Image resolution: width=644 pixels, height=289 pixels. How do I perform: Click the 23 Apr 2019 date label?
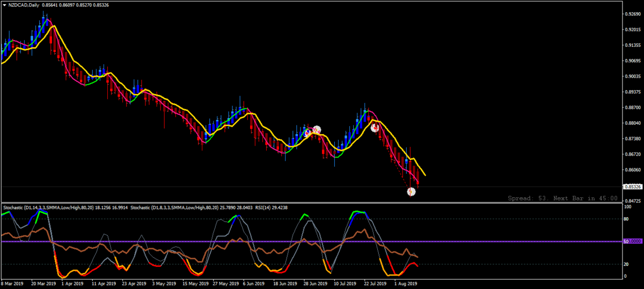click(134, 283)
